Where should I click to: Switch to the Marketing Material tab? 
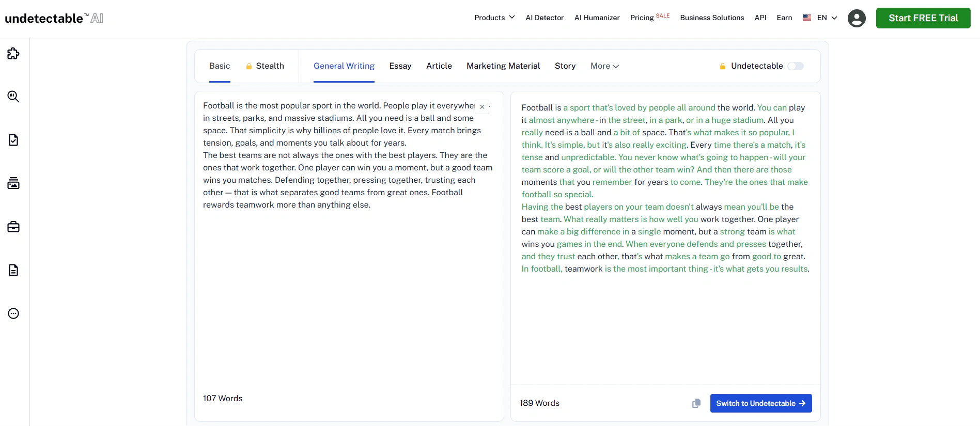pos(503,66)
